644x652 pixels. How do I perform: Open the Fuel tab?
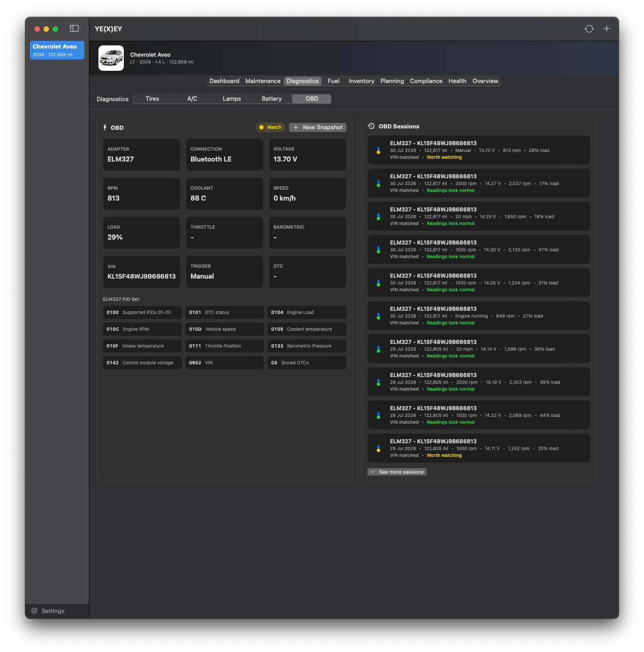coord(333,81)
